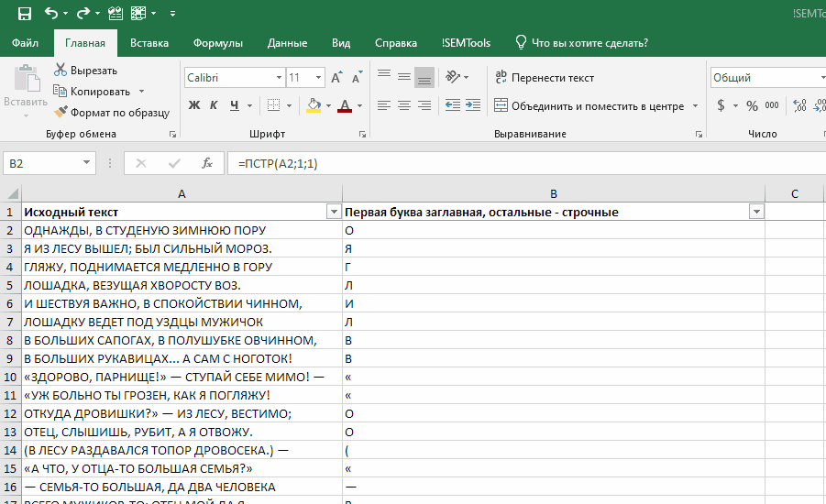Open the Справка tab

point(396,43)
